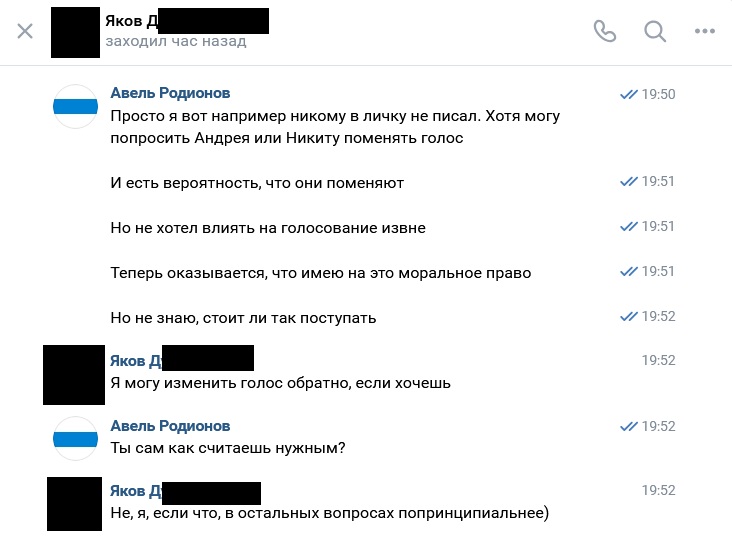
Task: Select message about 'моральное право'
Action: (x=321, y=272)
